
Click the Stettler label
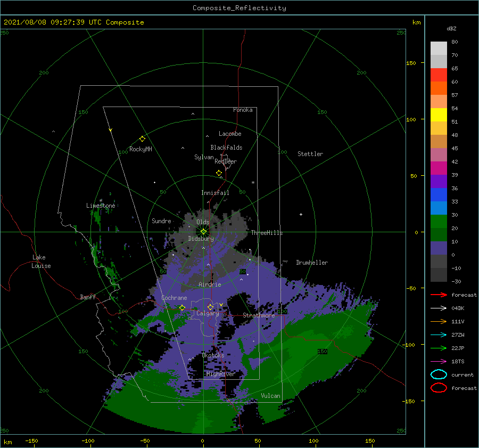pyautogui.click(x=310, y=154)
